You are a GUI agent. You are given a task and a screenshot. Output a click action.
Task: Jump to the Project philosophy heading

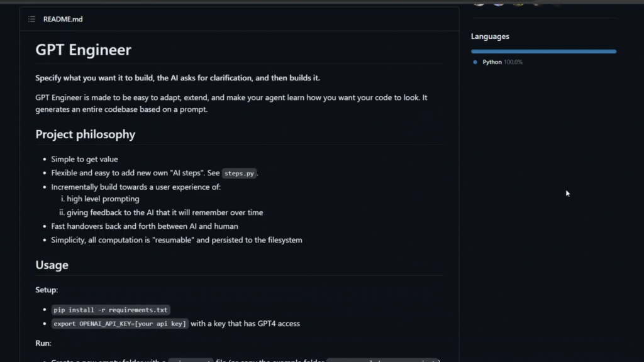coord(85,134)
